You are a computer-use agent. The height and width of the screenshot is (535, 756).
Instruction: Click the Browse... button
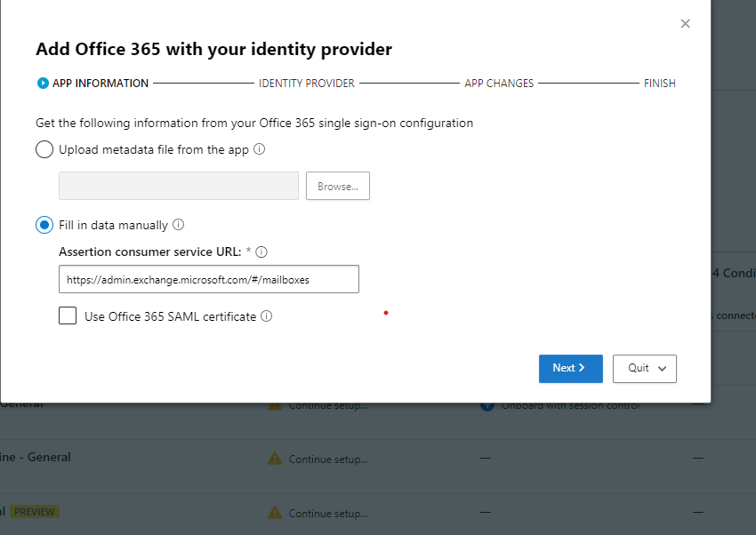click(x=338, y=187)
